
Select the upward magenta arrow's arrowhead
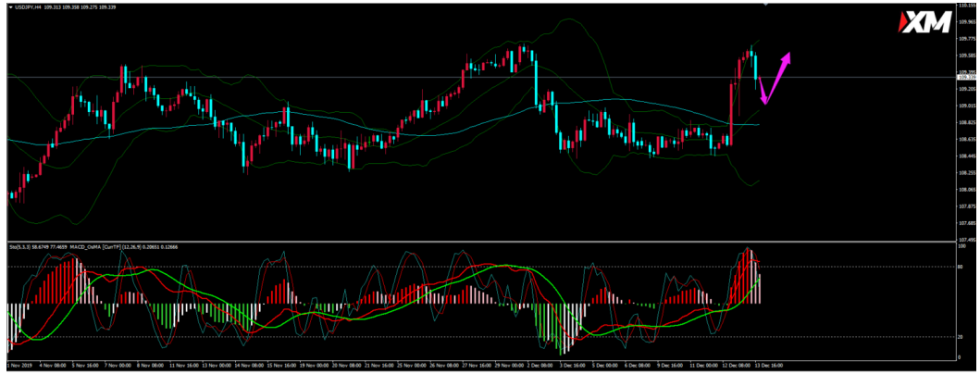(x=788, y=57)
